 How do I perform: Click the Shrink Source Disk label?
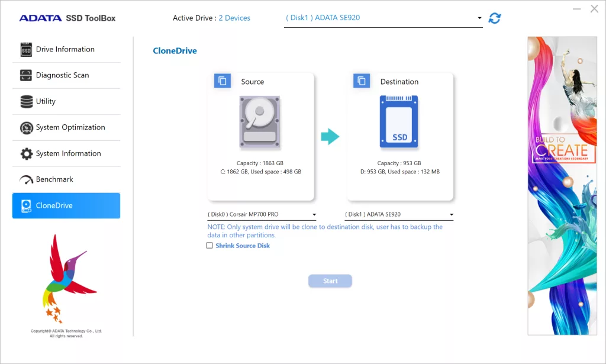(x=242, y=246)
